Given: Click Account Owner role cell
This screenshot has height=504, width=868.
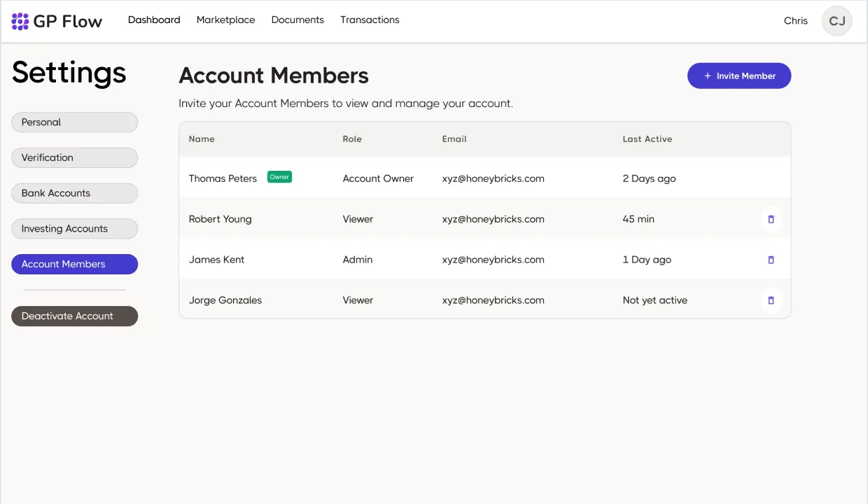Looking at the screenshot, I should point(378,178).
